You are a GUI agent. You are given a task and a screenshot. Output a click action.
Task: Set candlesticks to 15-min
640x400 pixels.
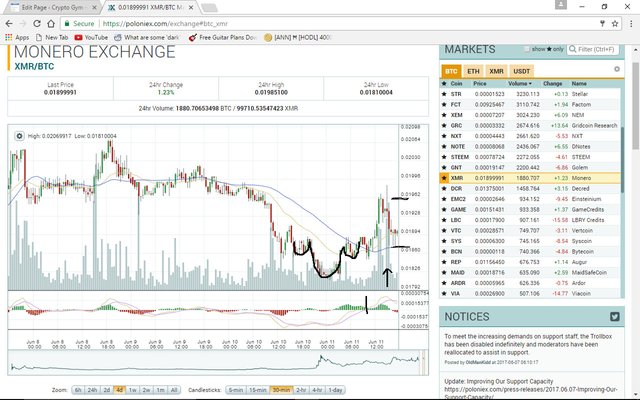[x=258, y=390]
